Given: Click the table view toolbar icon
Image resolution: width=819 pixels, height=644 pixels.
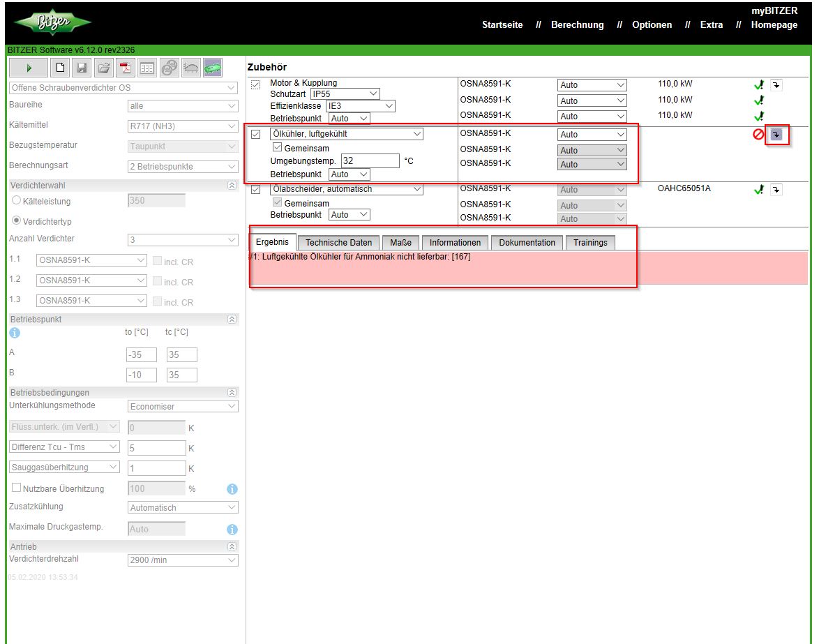Looking at the screenshot, I should coord(147,68).
